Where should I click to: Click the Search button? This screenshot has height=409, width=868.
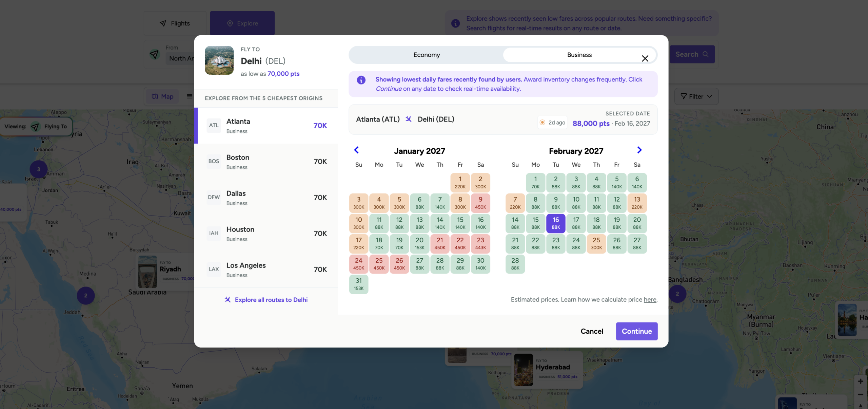(692, 54)
